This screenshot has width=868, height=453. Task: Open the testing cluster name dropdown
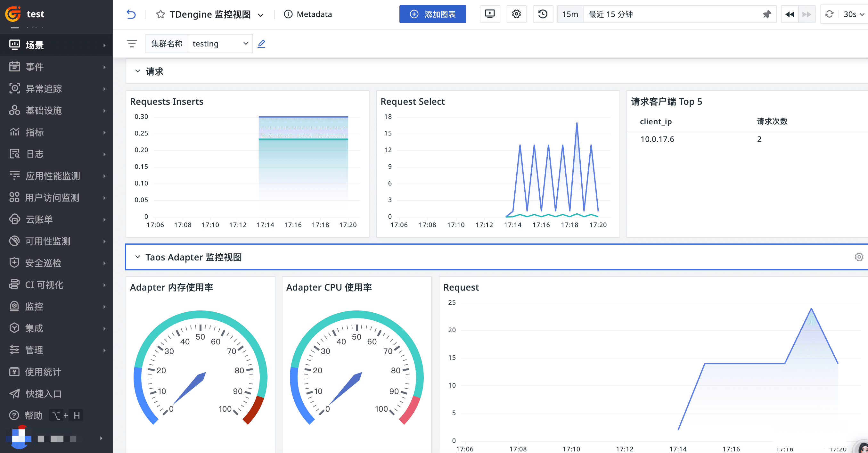point(220,44)
